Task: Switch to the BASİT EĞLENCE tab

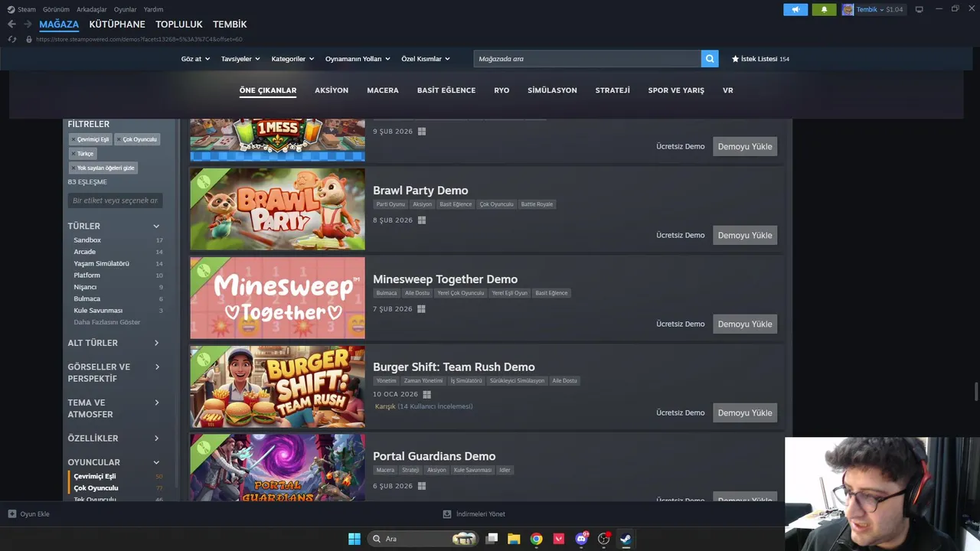Action: click(446, 90)
